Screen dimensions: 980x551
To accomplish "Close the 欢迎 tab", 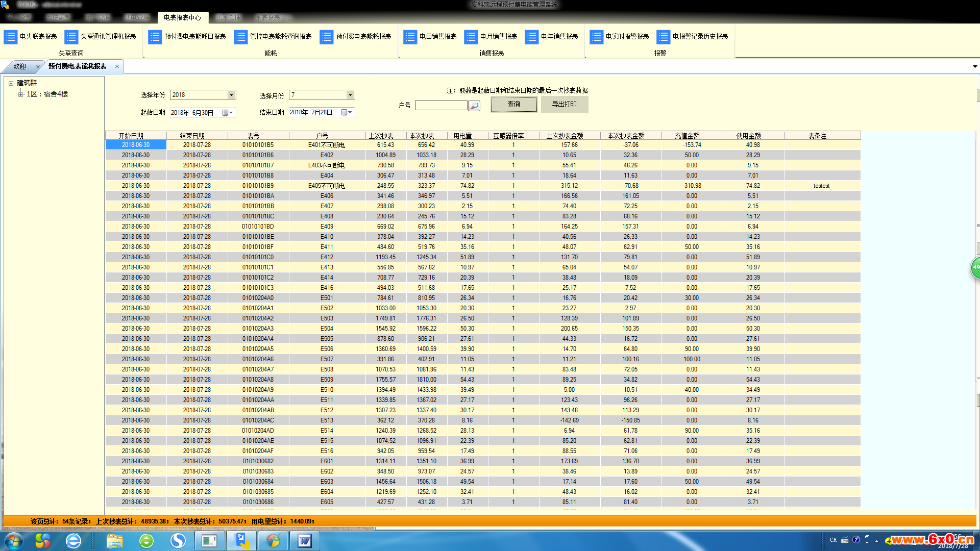I will tap(37, 67).
